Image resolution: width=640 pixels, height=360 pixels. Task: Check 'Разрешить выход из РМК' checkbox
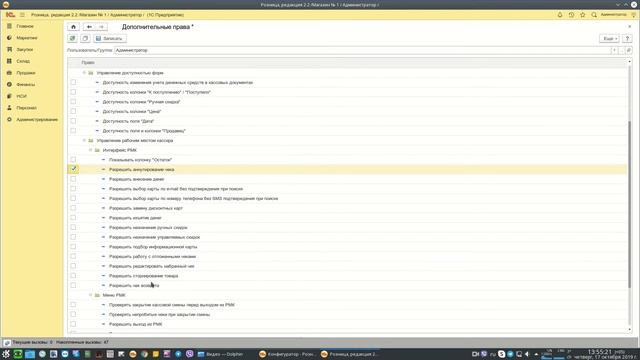[x=73, y=324]
